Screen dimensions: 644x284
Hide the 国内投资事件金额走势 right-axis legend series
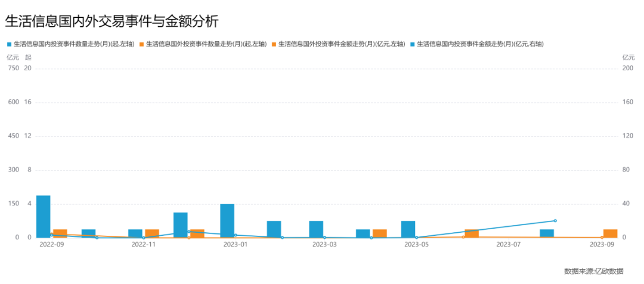click(479, 44)
